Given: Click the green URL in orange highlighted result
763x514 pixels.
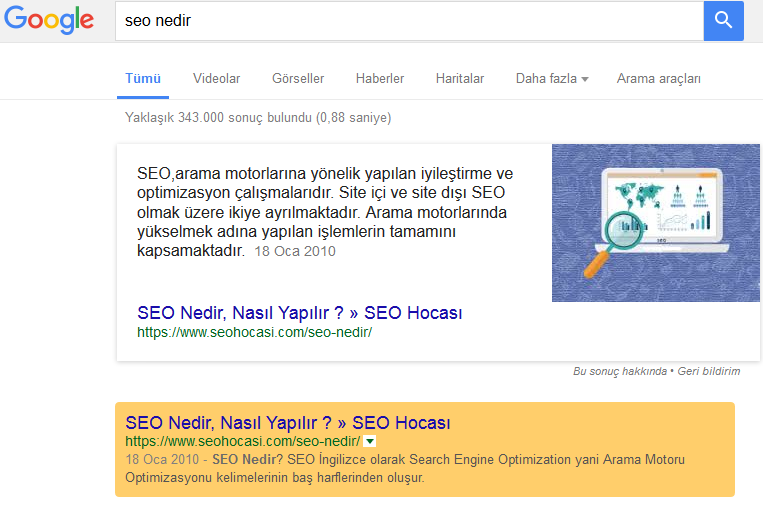Looking at the screenshot, I should [242, 441].
